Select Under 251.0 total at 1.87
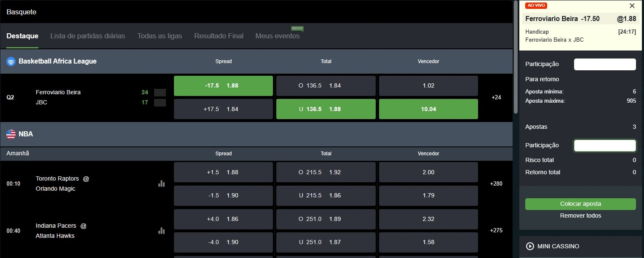 326,242
